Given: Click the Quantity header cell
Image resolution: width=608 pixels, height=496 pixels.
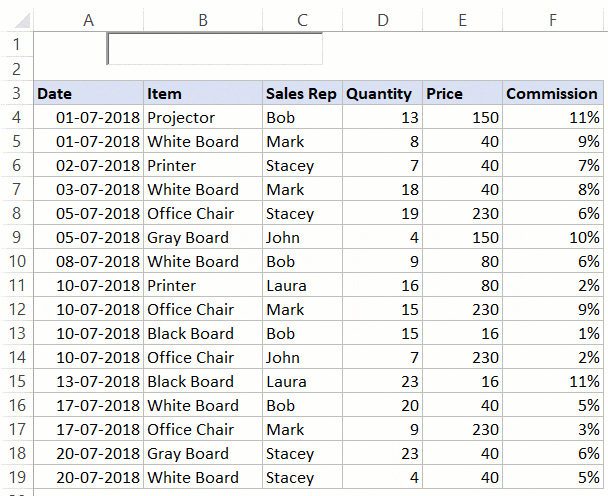Looking at the screenshot, I should [383, 93].
